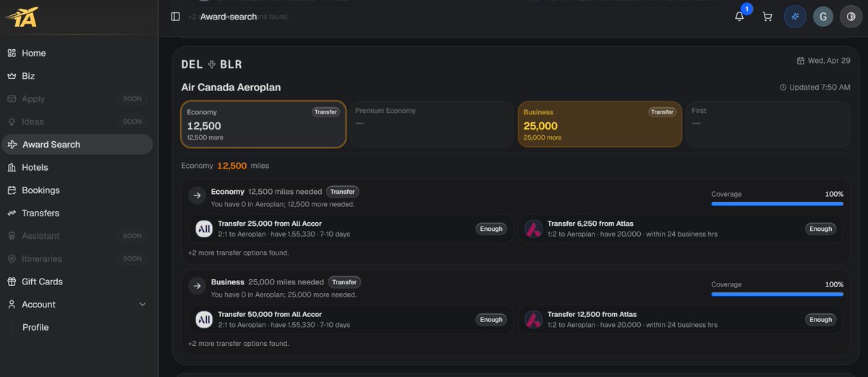Click the All Accor logo in the 25,000 transfer
Viewport: 868px width, 377px height.
[x=204, y=229]
